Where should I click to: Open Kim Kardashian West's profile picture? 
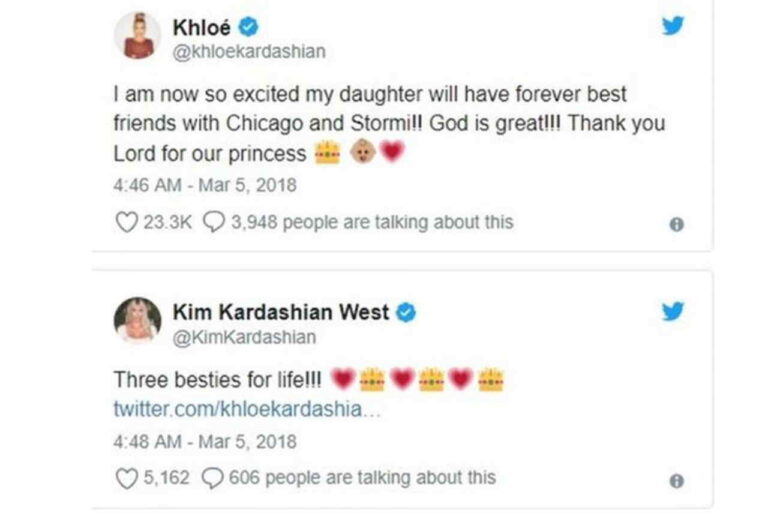[138, 322]
